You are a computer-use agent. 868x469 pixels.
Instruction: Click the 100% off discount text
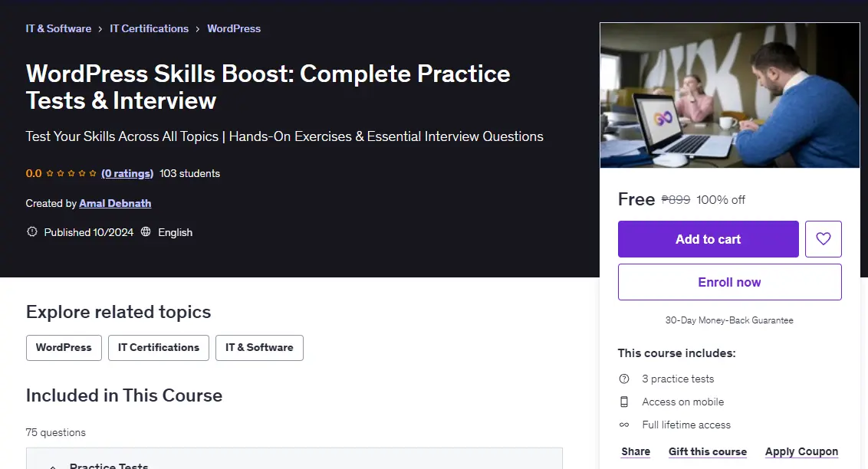point(721,200)
